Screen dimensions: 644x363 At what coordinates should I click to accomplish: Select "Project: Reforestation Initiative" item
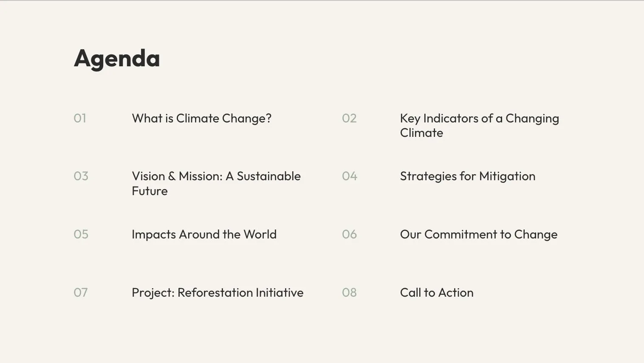[217, 292]
